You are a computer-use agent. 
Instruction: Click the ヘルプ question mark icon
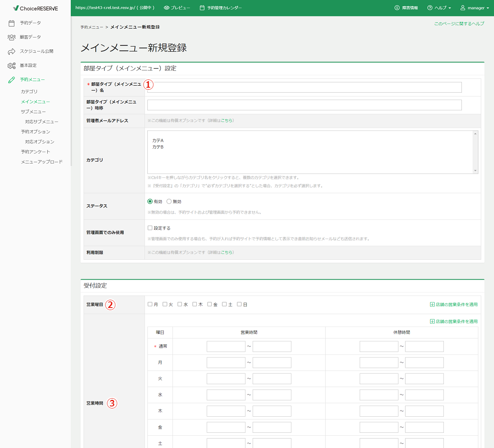click(x=430, y=8)
